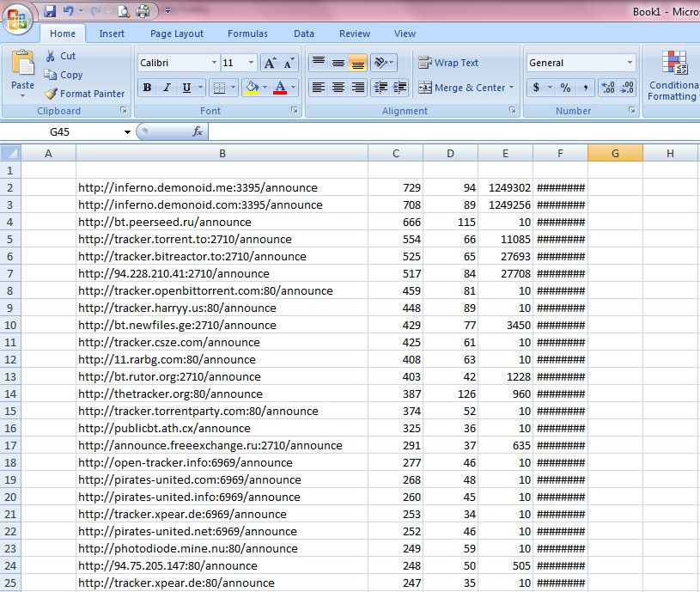This screenshot has width=700, height=592.
Task: Shrink the font size
Action: [289, 63]
